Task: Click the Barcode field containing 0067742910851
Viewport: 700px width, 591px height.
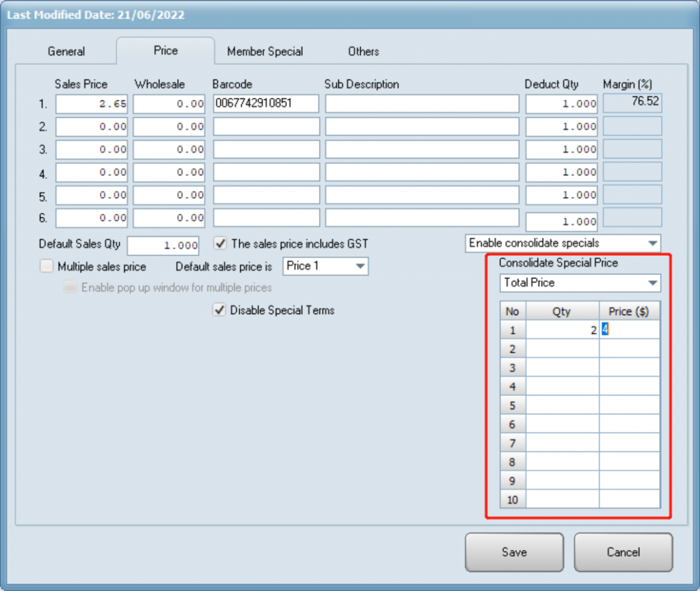Action: click(266, 104)
